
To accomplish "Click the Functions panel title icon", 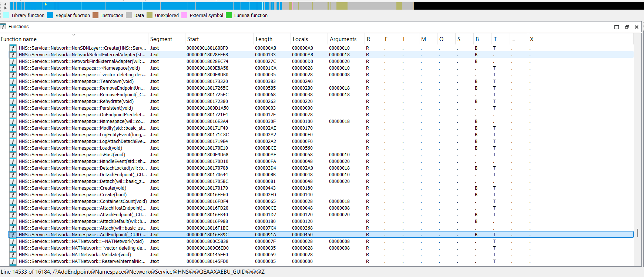I will (3, 27).
